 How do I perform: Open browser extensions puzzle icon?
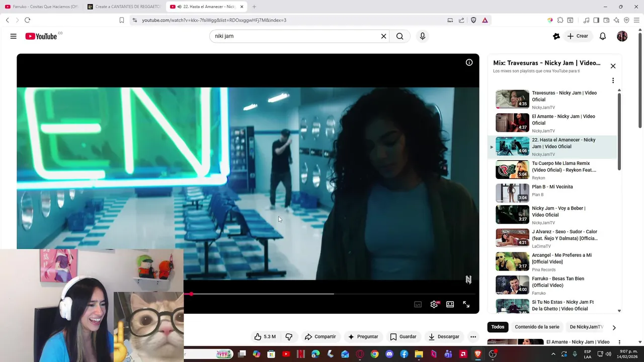(560, 20)
